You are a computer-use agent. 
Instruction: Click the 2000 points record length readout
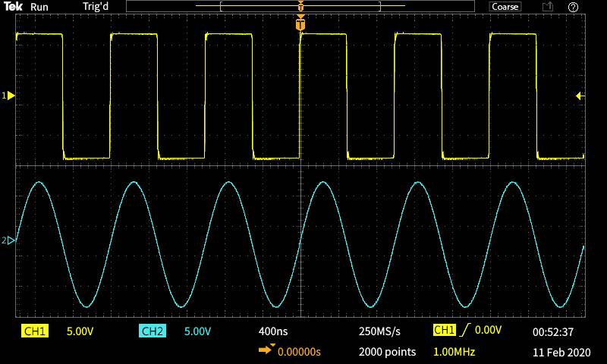387,352
